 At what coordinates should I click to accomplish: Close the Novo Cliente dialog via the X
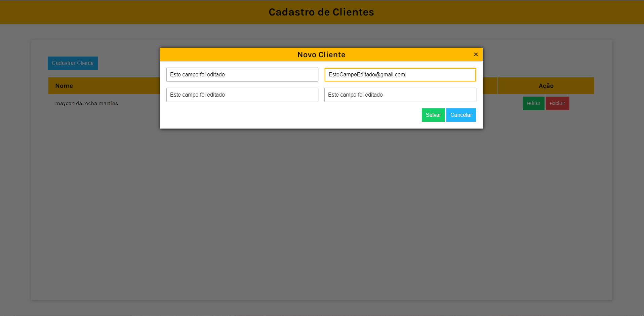(x=476, y=54)
